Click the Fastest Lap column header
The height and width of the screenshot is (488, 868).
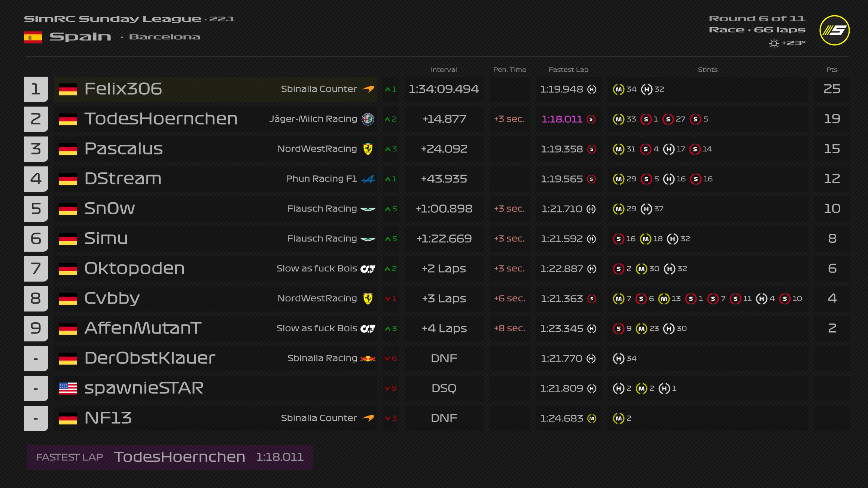click(568, 70)
